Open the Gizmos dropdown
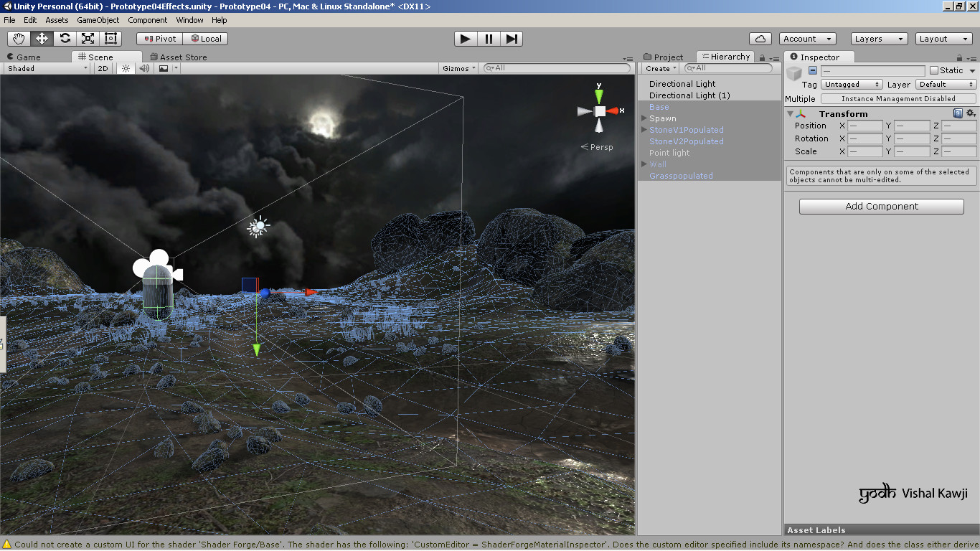 (459, 68)
